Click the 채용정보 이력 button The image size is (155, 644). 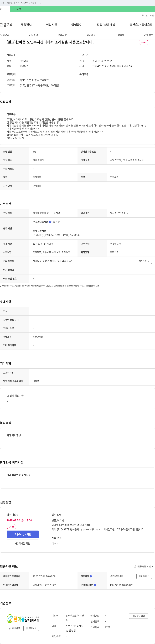[x=139, y=616]
